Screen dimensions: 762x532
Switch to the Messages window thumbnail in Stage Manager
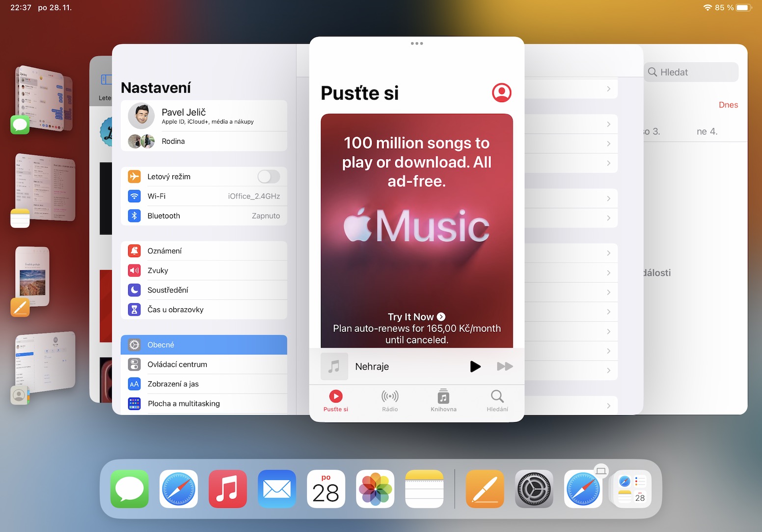point(44,100)
